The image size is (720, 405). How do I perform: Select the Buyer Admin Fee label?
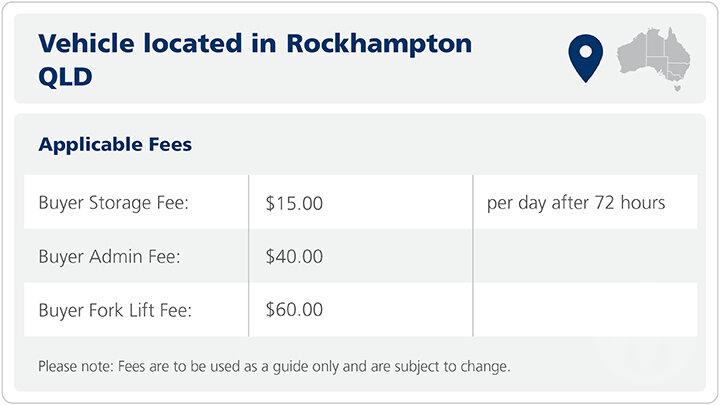pos(110,257)
